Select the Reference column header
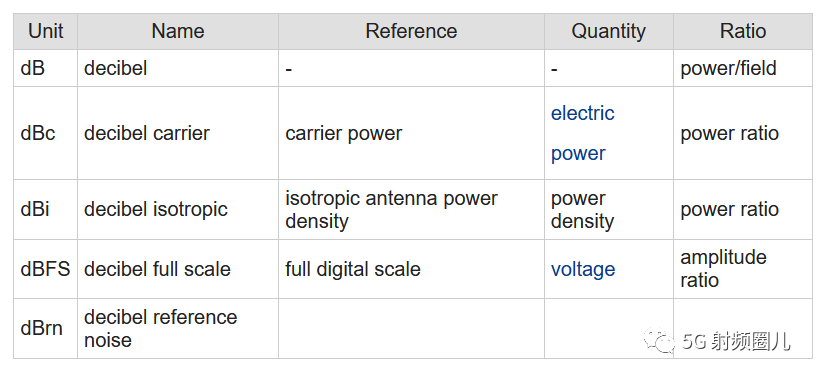 (x=412, y=32)
